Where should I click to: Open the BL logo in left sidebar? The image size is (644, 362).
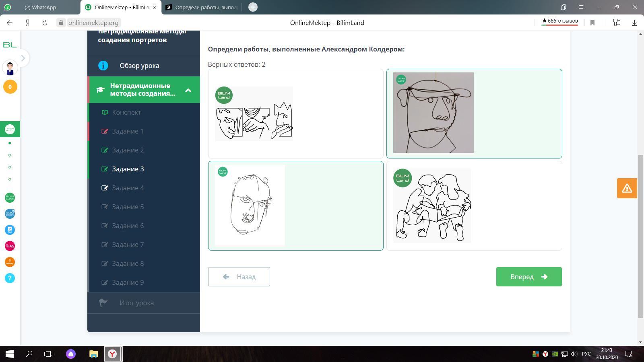10,45
